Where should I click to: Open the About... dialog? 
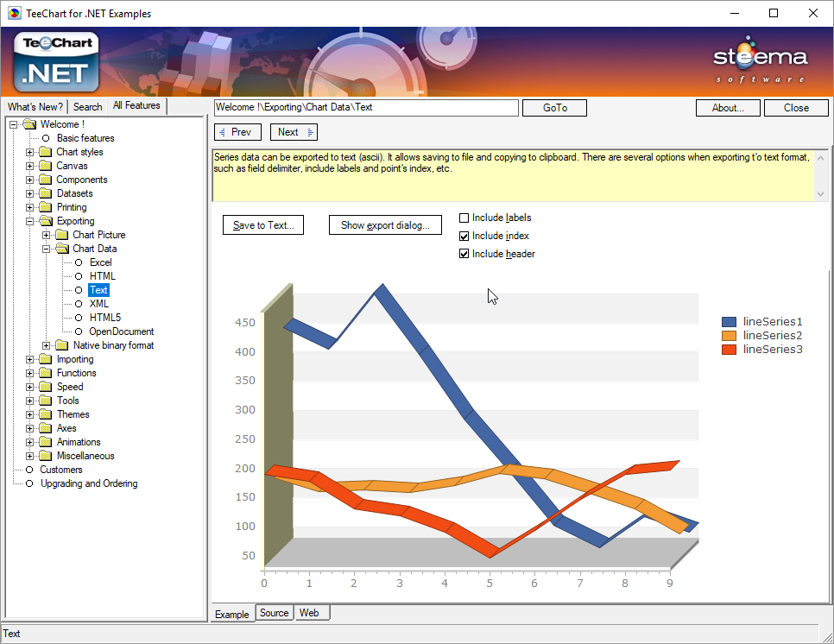[x=728, y=108]
